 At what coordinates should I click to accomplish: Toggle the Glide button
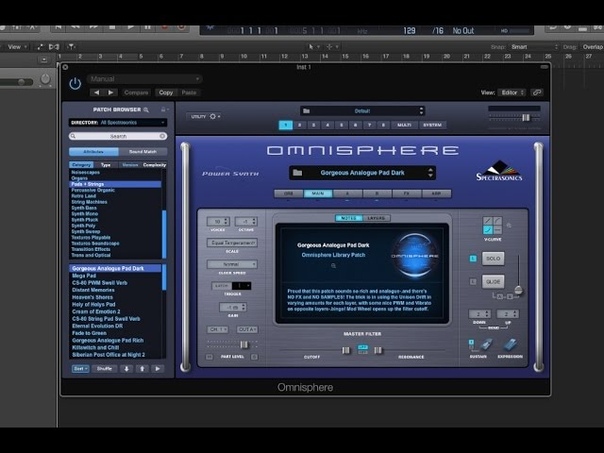click(493, 282)
